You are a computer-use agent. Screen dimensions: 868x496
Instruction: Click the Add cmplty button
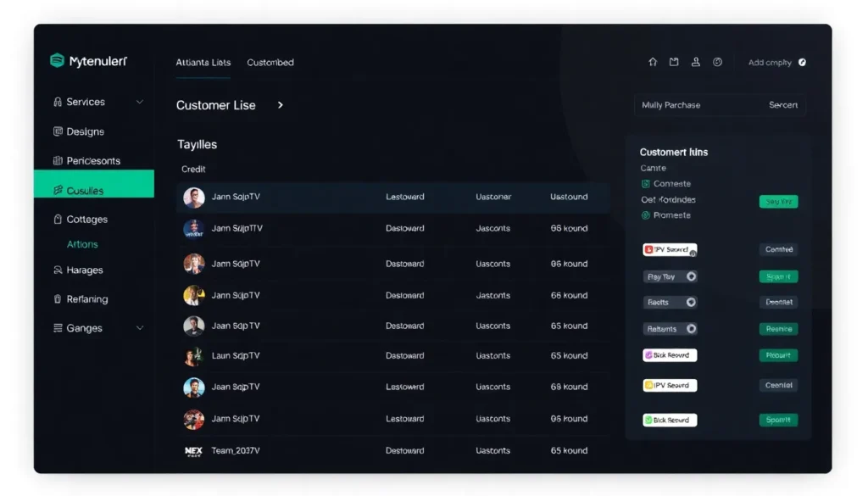click(776, 63)
